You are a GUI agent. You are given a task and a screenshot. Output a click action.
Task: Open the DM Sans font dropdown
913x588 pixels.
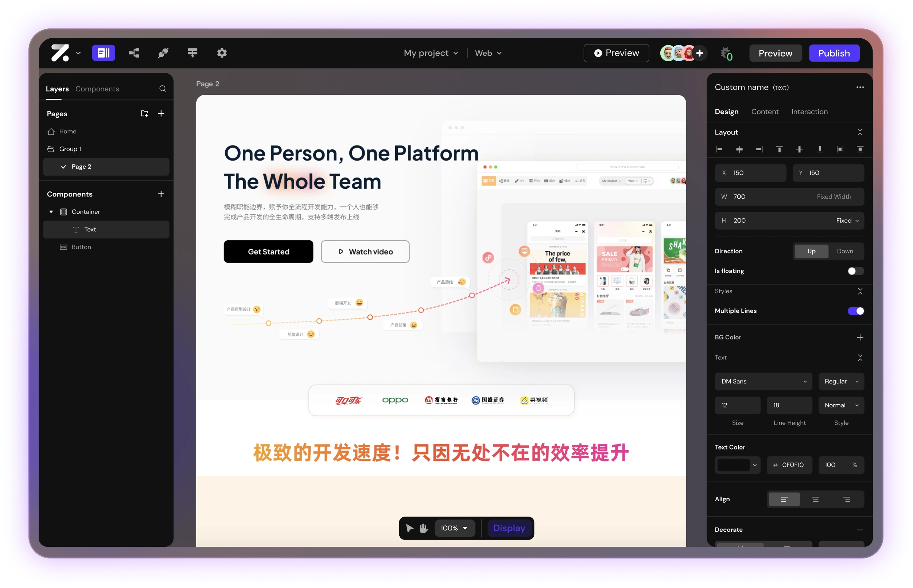tap(763, 381)
